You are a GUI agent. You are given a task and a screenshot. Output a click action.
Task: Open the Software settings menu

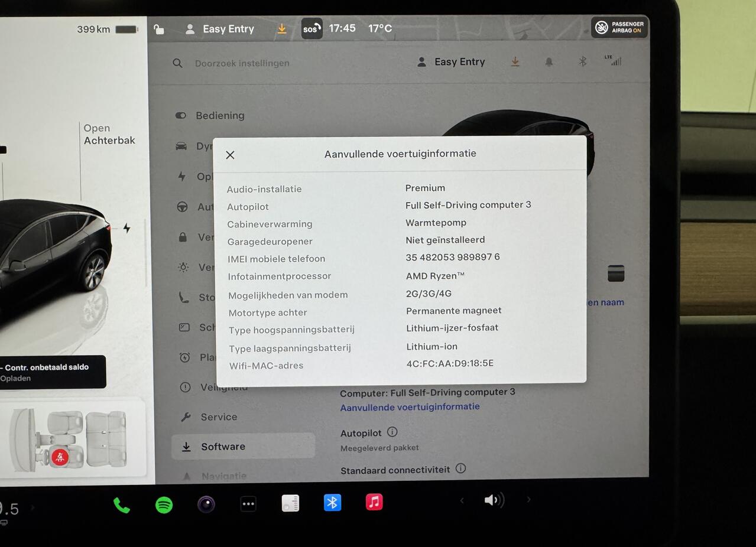[x=223, y=447]
